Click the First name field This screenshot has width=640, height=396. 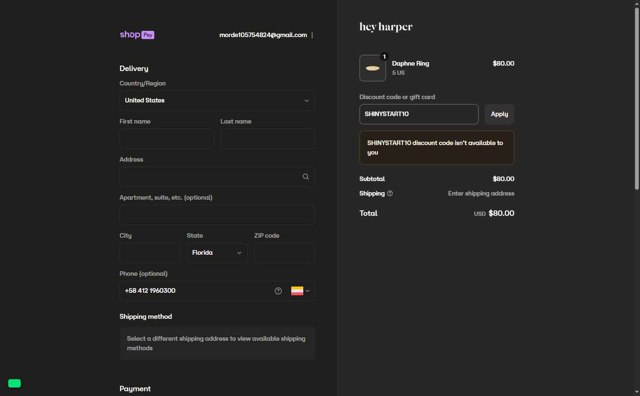tap(167, 138)
